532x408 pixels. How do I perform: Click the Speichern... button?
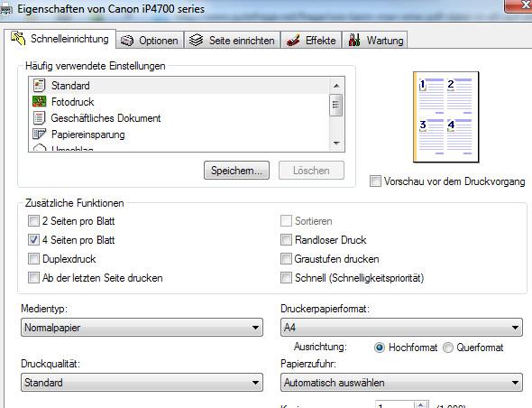pyautogui.click(x=236, y=171)
